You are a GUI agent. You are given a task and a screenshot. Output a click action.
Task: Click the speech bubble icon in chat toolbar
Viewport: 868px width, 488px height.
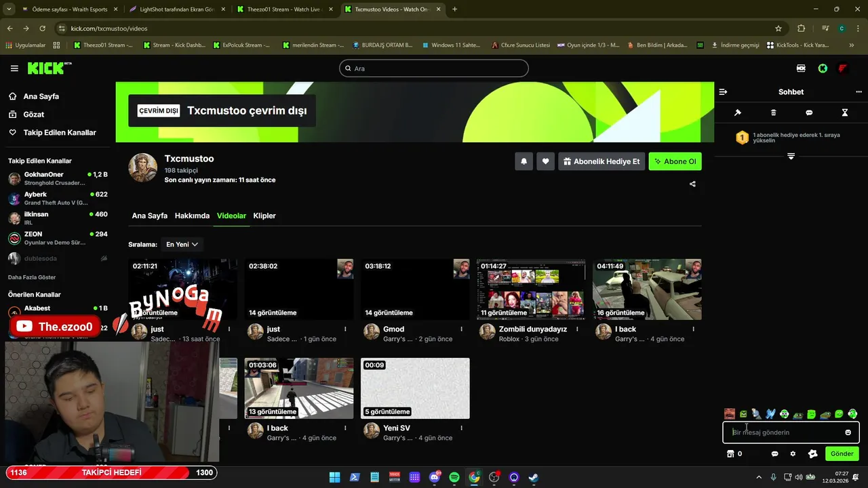tap(809, 113)
